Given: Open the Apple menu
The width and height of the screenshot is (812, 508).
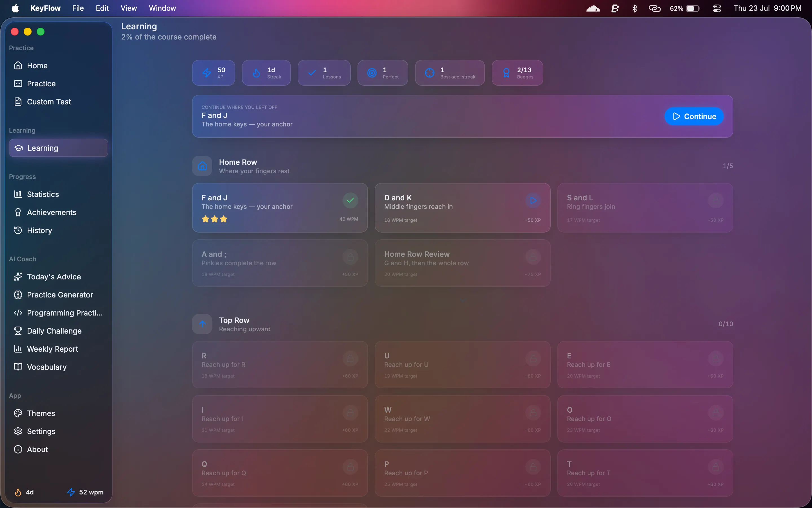Looking at the screenshot, I should [15, 8].
